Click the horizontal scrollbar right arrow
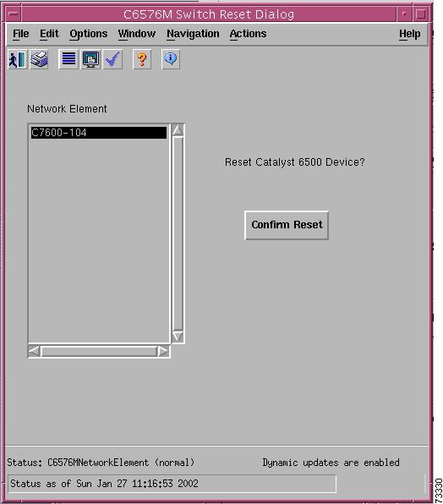This screenshot has height=504, width=443. pyautogui.click(x=163, y=351)
